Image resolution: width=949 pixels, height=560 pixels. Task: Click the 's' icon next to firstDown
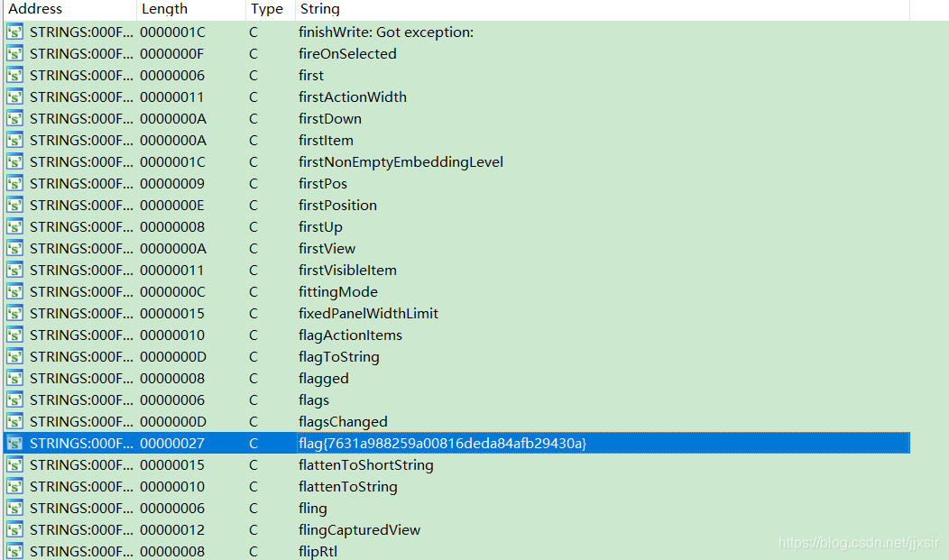15,118
